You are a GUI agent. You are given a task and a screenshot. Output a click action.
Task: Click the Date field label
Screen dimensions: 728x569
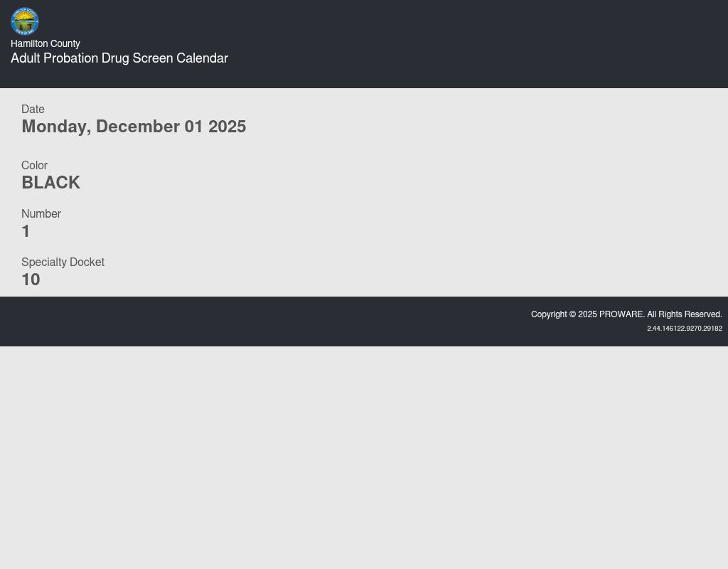[x=33, y=110]
